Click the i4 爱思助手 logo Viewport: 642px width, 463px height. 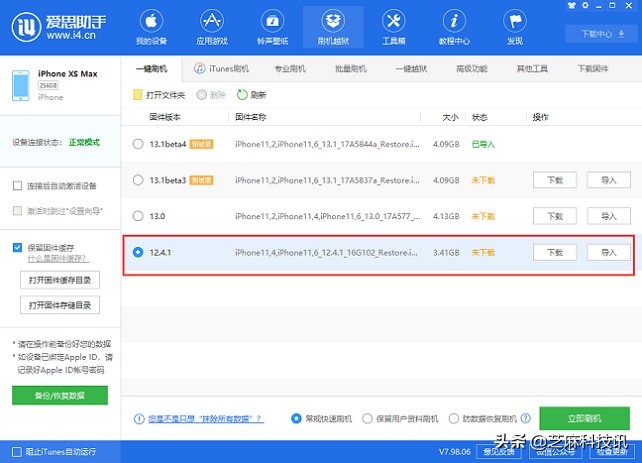59,27
